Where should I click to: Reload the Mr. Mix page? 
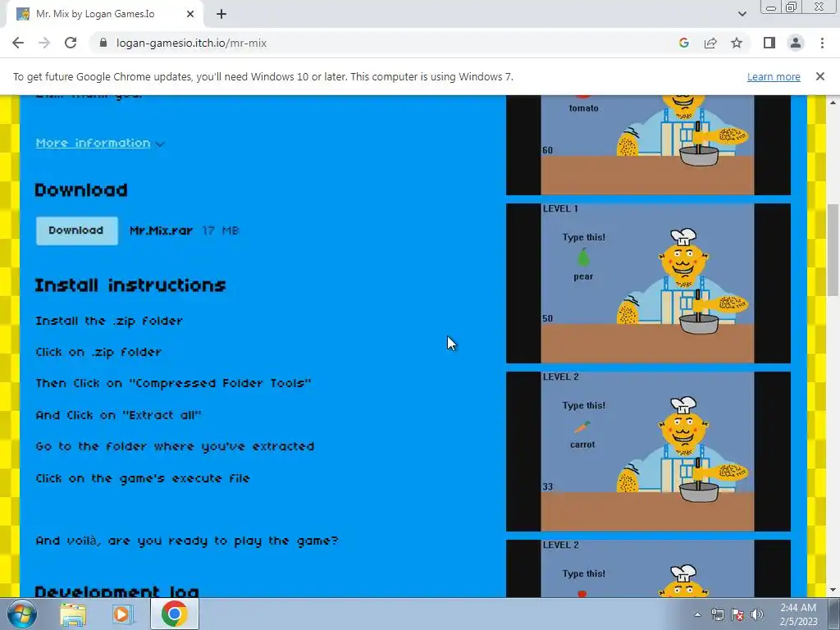(71, 43)
